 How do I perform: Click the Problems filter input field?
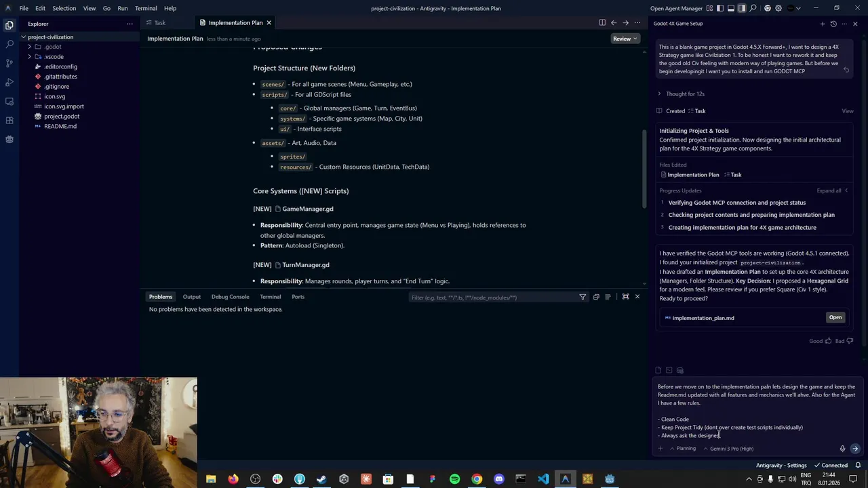[x=492, y=297]
